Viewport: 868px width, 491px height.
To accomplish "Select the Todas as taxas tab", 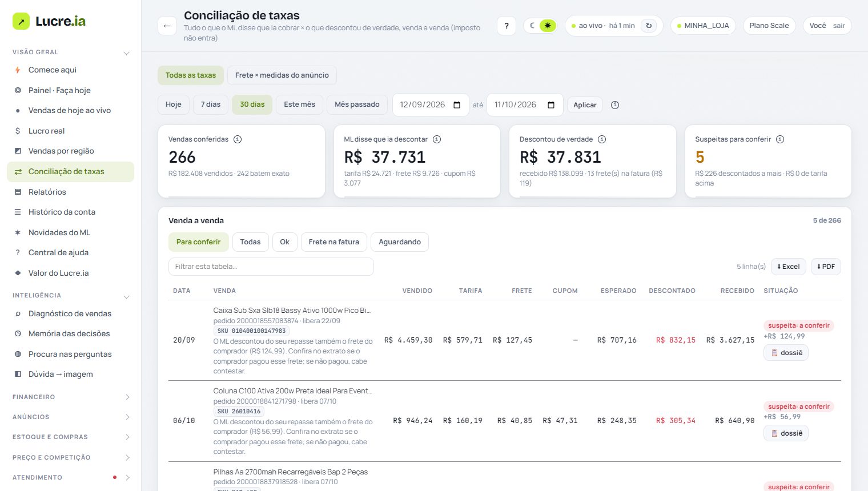I will pos(191,75).
